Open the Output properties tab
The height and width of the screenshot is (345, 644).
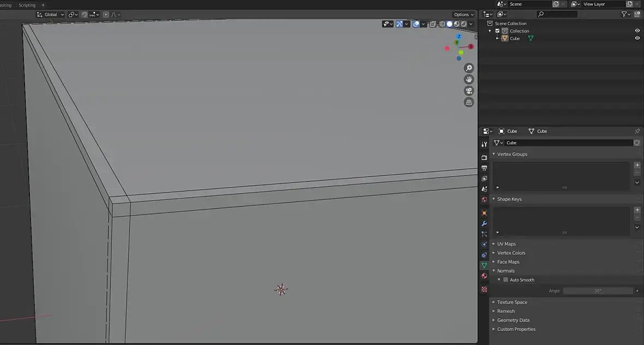click(484, 168)
